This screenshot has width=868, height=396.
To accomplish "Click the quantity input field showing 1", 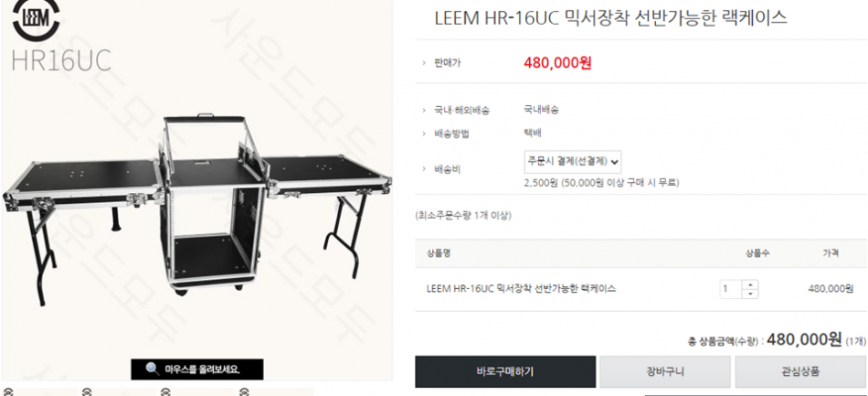I will [731, 289].
